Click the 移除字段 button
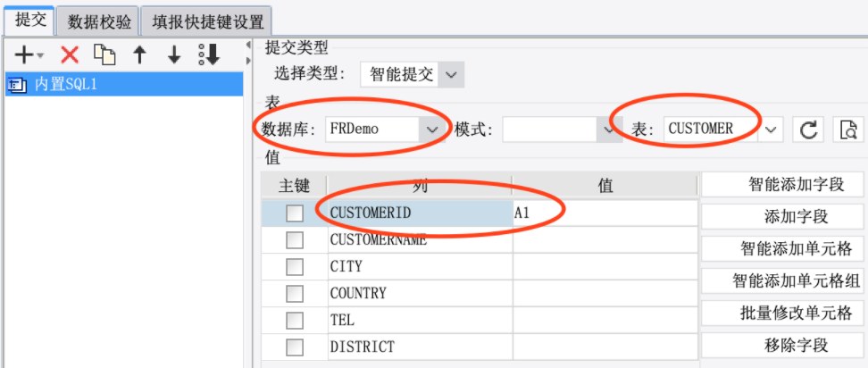The height and width of the screenshot is (368, 868). [x=782, y=346]
